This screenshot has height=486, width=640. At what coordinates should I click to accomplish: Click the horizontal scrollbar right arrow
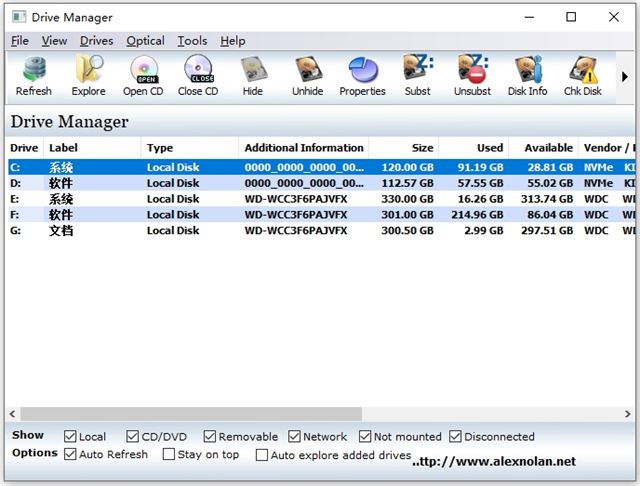coord(626,414)
